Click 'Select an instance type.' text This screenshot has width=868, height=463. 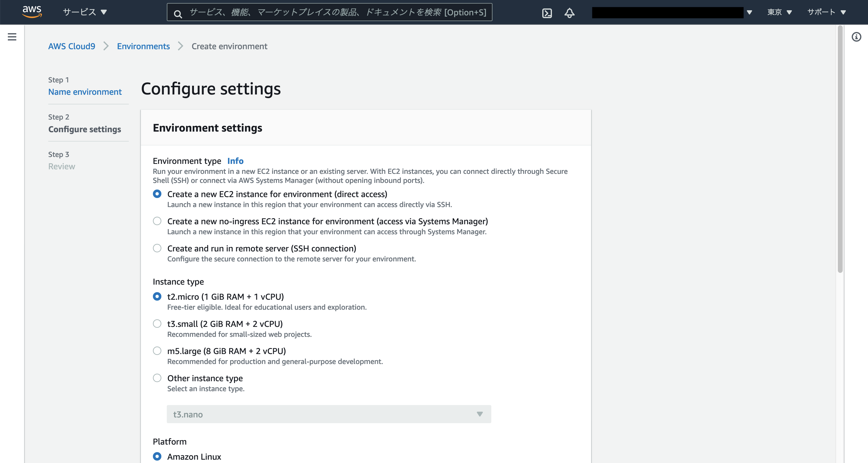pos(206,388)
